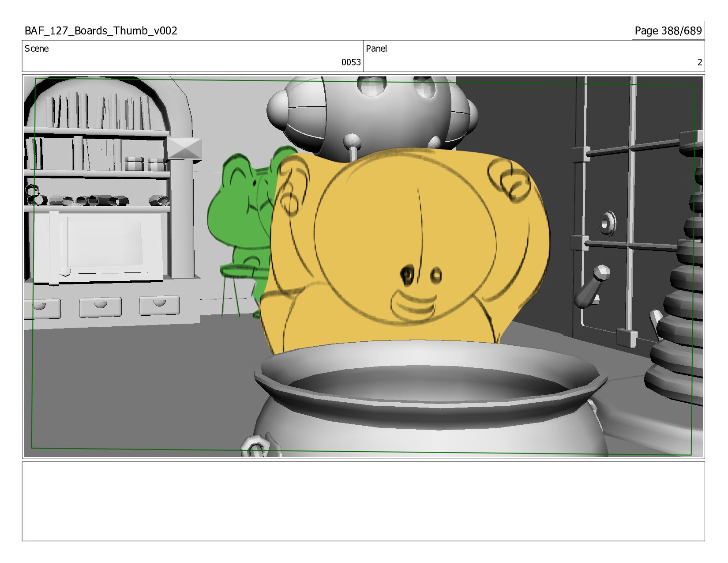Click the Page 388/689 indicator box
This screenshot has height=563, width=728.
[x=668, y=30]
